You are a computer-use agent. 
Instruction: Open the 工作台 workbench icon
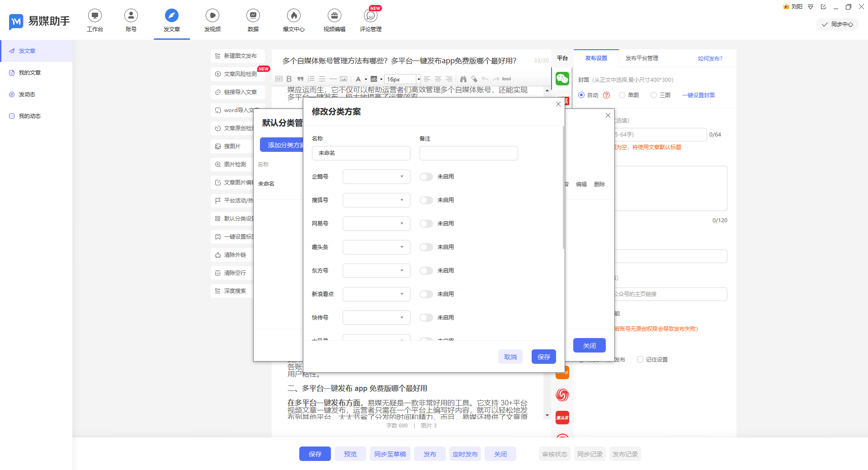(95, 16)
